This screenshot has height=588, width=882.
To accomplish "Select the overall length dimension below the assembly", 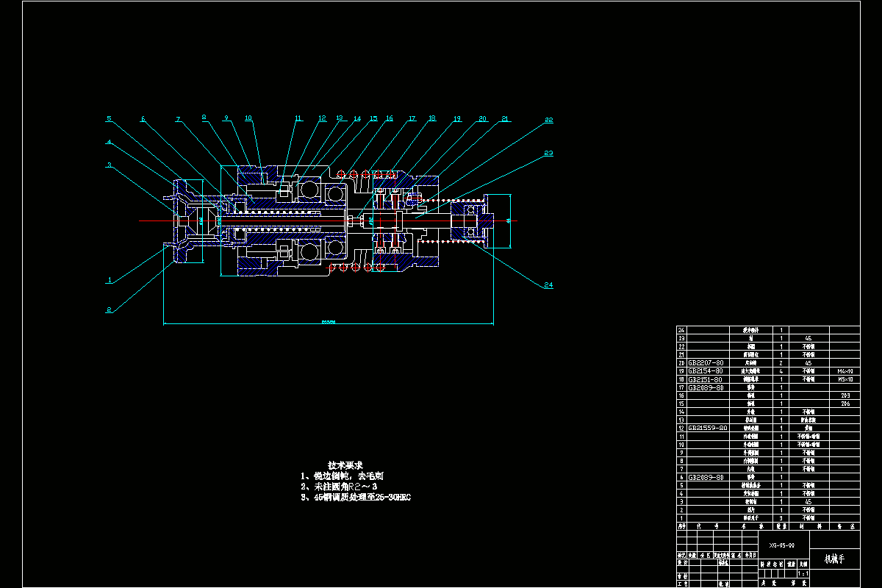I will point(328,321).
